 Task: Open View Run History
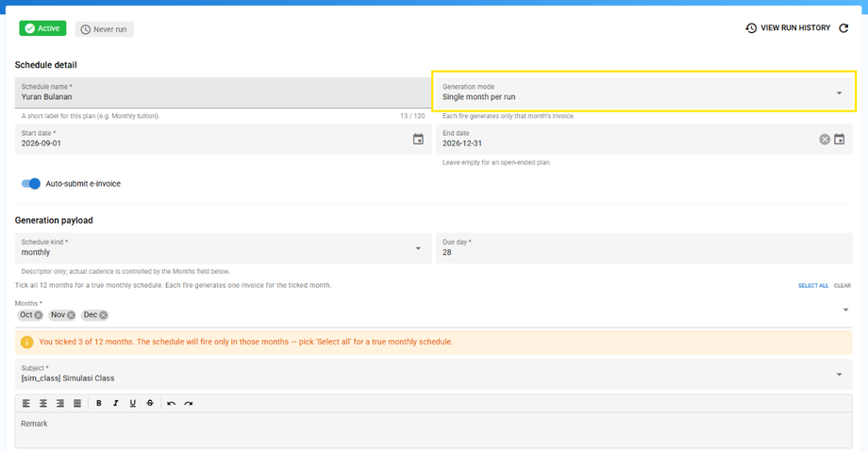click(788, 27)
